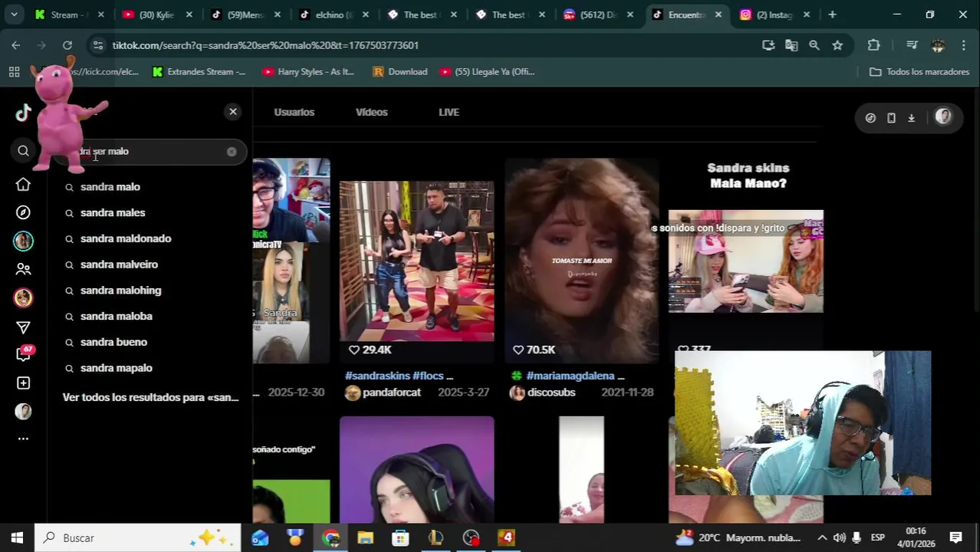The height and width of the screenshot is (552, 980).
Task: Click the mobile app icon at top right
Action: (x=891, y=118)
